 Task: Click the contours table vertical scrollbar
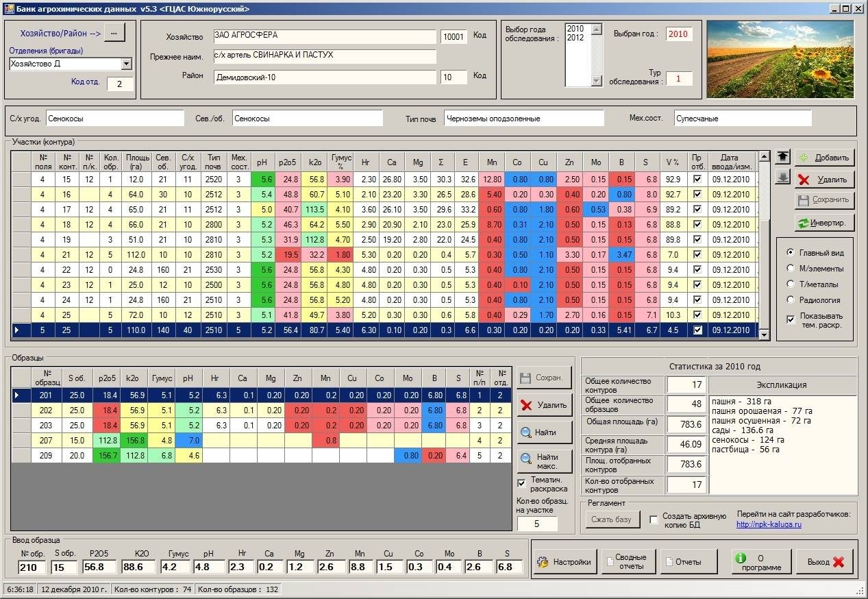(763, 245)
